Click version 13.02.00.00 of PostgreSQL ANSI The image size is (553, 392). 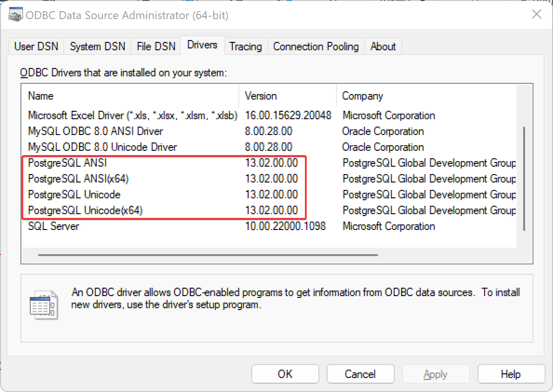coord(271,163)
